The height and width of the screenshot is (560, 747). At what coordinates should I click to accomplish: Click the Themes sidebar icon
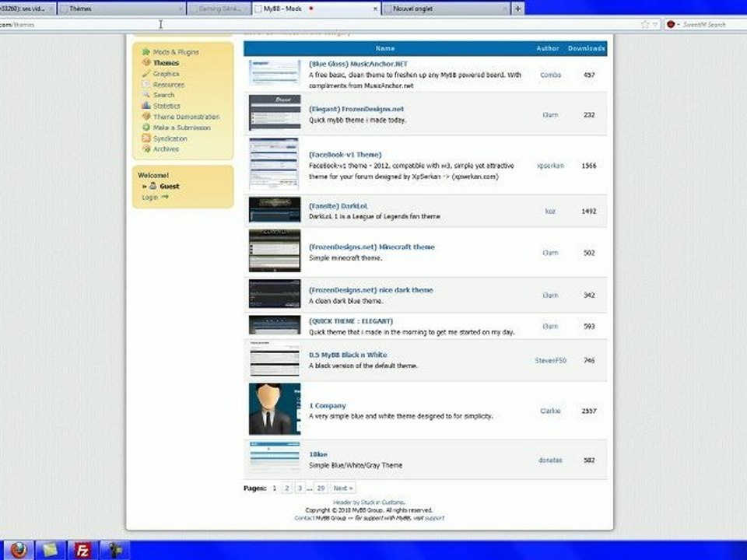coord(146,62)
